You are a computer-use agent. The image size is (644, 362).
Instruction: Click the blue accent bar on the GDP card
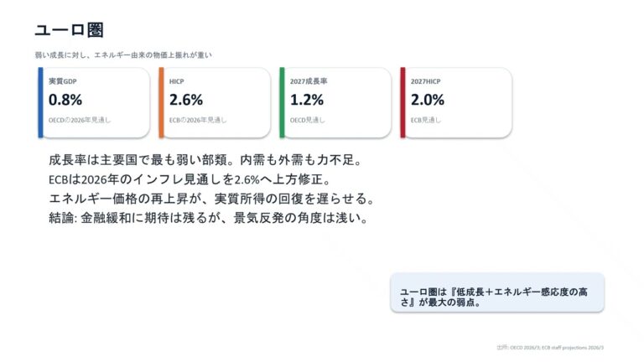click(x=40, y=102)
